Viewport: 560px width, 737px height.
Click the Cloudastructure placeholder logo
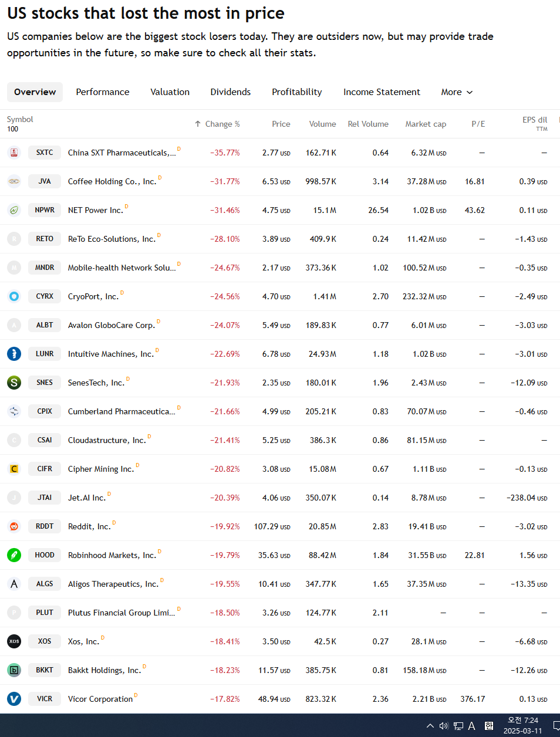pos(14,440)
